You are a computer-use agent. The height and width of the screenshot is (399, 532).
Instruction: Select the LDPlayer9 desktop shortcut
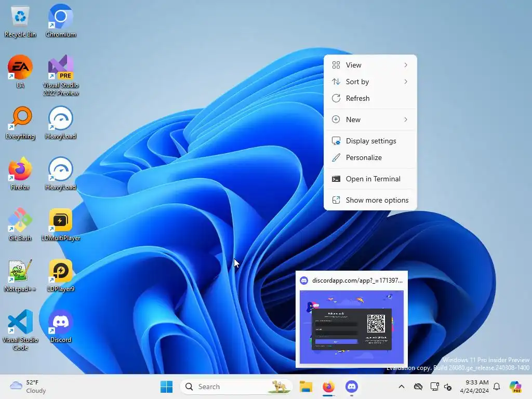click(61, 275)
